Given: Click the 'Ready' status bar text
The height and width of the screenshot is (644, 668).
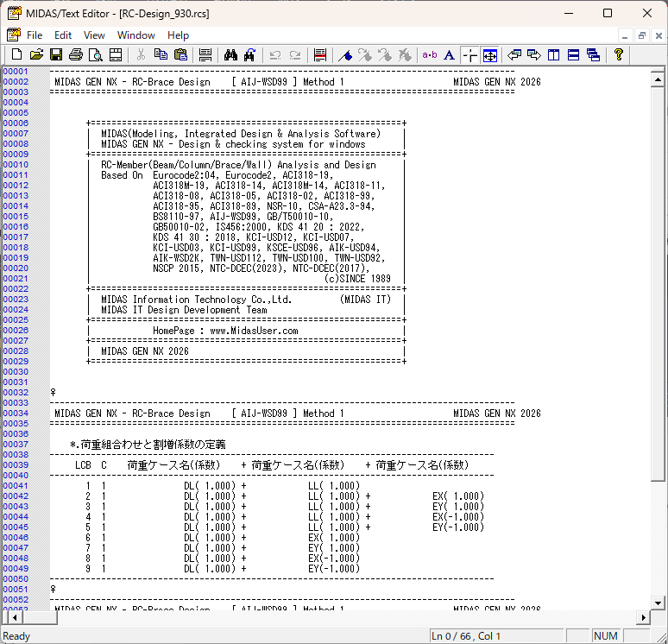Looking at the screenshot, I should click(x=16, y=636).
